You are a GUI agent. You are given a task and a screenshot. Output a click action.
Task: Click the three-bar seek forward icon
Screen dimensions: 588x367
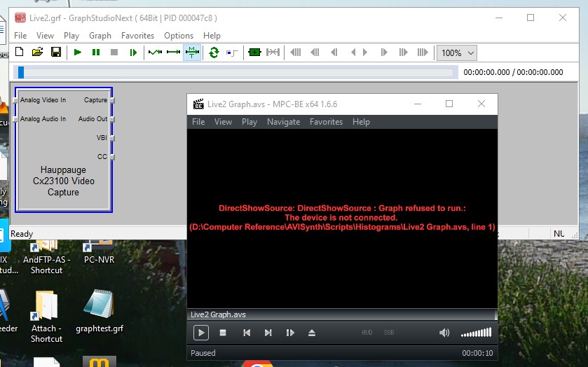click(403, 52)
